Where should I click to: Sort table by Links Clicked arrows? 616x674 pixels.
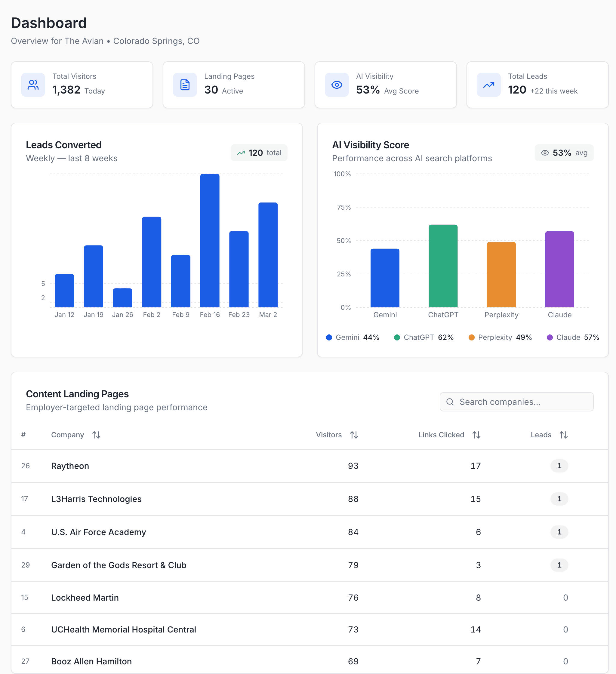click(x=476, y=435)
